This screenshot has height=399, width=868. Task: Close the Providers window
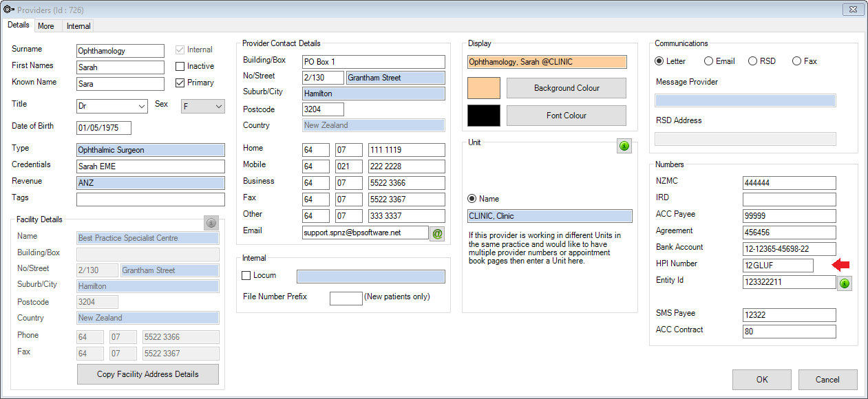click(x=852, y=9)
